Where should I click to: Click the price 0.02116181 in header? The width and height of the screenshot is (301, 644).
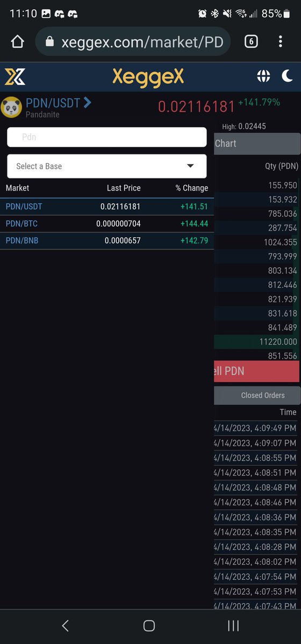[196, 106]
